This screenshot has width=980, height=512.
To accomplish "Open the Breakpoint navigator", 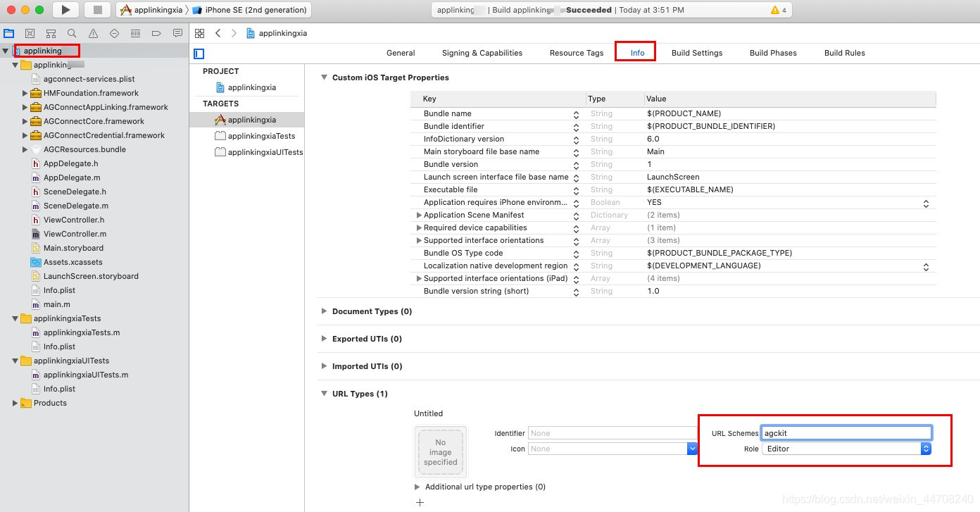I will (x=156, y=33).
